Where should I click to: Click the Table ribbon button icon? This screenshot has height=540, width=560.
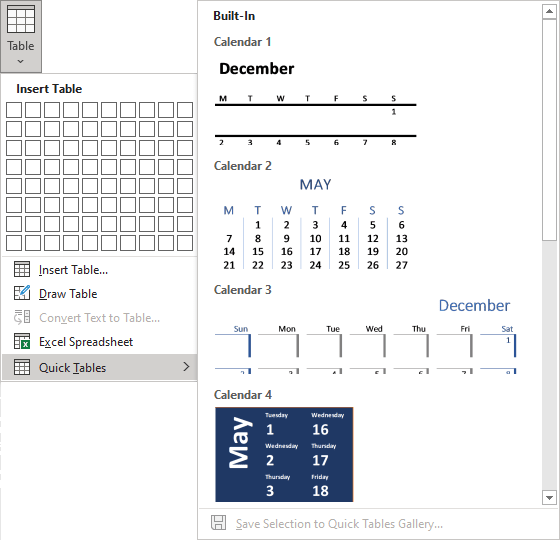point(21,19)
